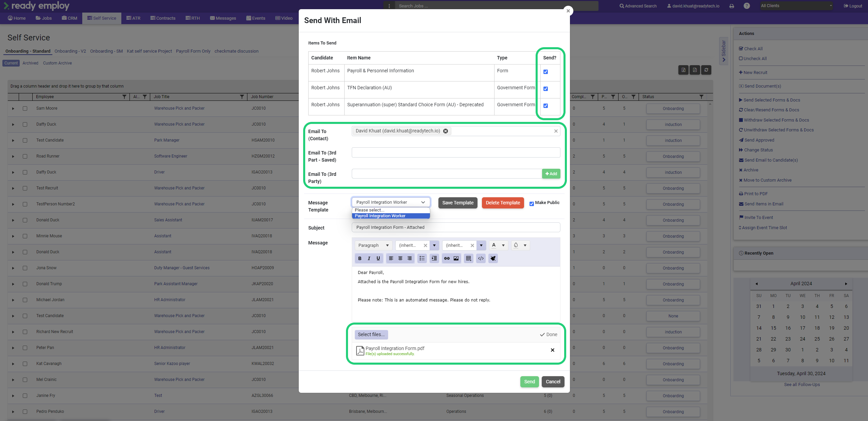Expand the Sam Moore row details
The width and height of the screenshot is (868, 421).
(13, 109)
